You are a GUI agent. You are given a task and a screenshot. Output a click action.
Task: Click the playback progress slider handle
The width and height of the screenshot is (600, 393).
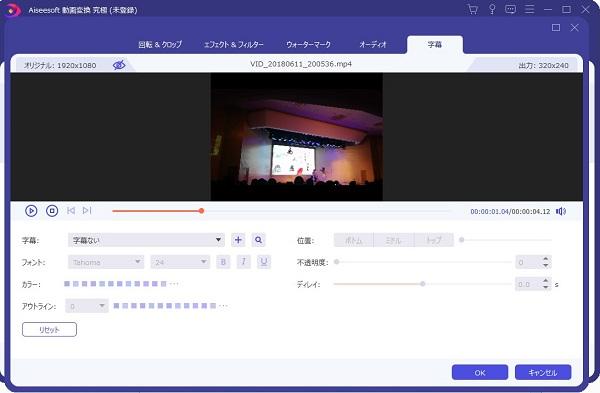click(201, 211)
